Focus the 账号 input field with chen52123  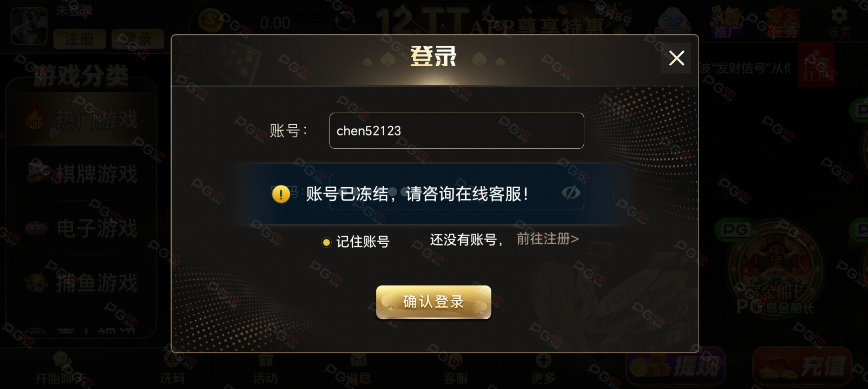coord(456,131)
